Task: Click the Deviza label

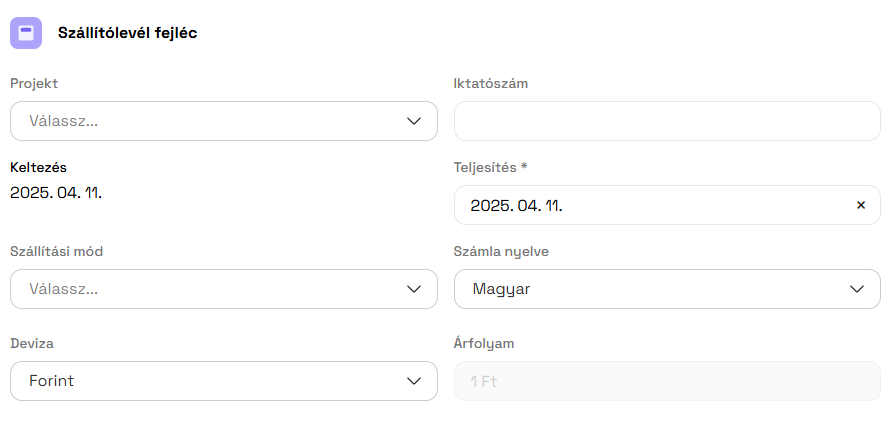Action: click(32, 343)
